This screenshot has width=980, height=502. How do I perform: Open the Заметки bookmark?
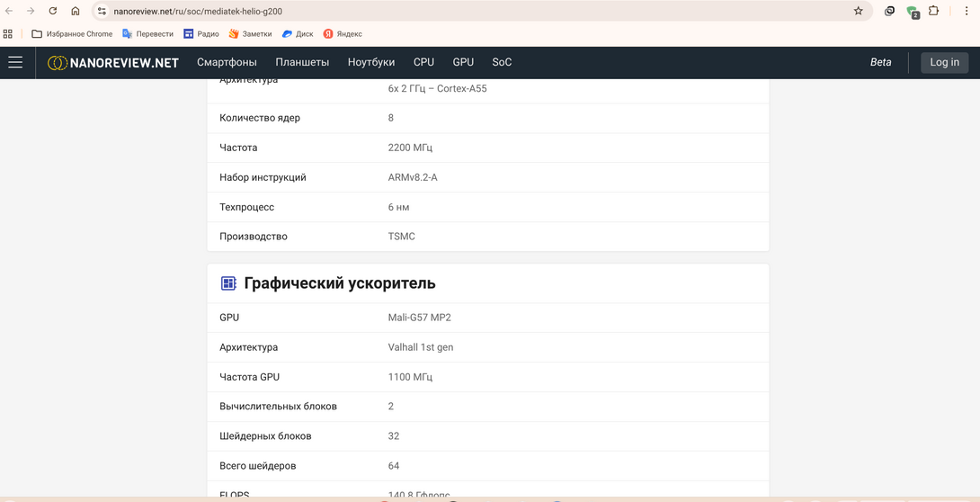pyautogui.click(x=250, y=34)
